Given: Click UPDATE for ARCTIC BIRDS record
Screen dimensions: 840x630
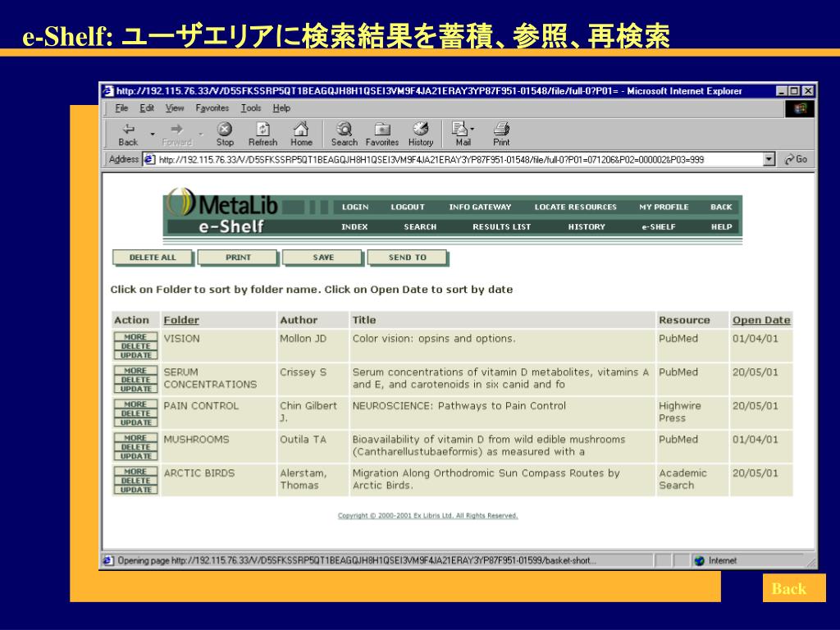Looking at the screenshot, I should click(135, 490).
